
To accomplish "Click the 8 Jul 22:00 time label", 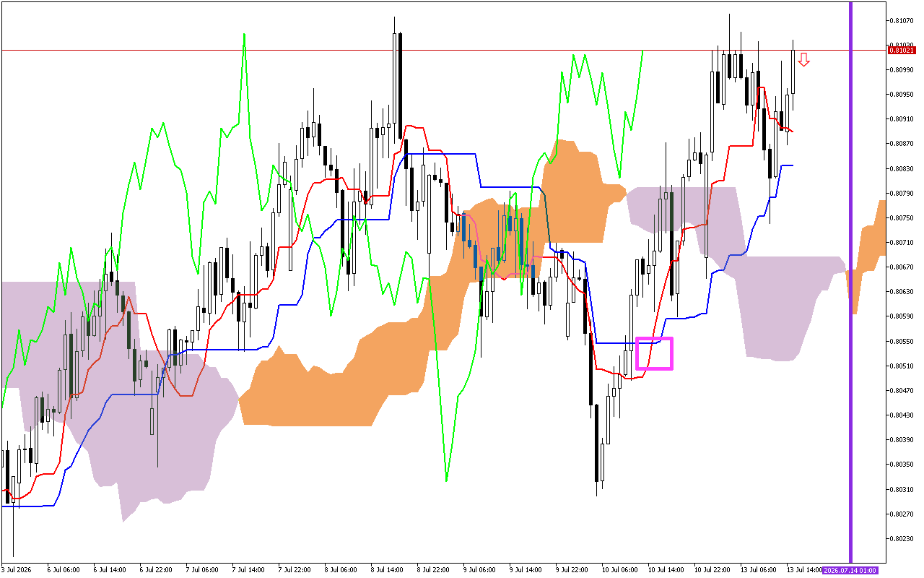I will pos(433,570).
